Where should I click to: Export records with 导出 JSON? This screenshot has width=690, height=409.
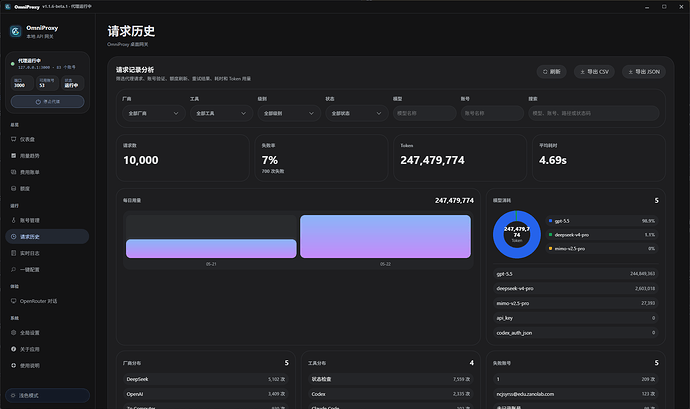click(x=644, y=72)
